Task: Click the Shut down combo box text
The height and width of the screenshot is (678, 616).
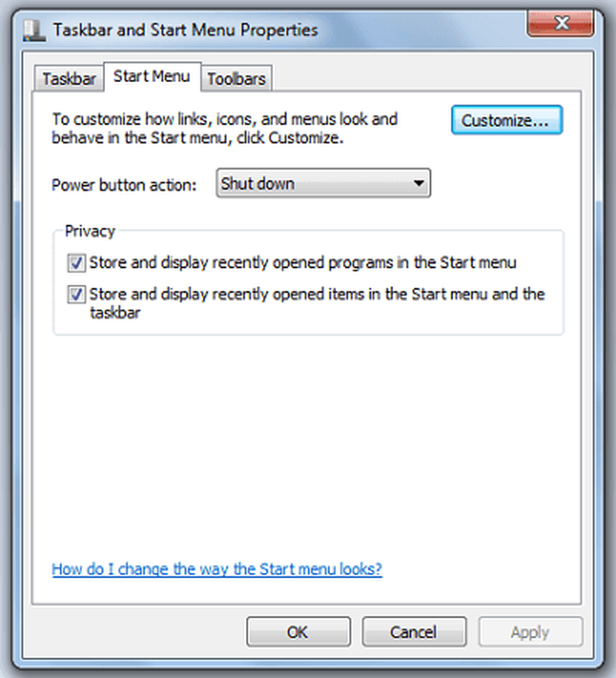Action: [258, 184]
